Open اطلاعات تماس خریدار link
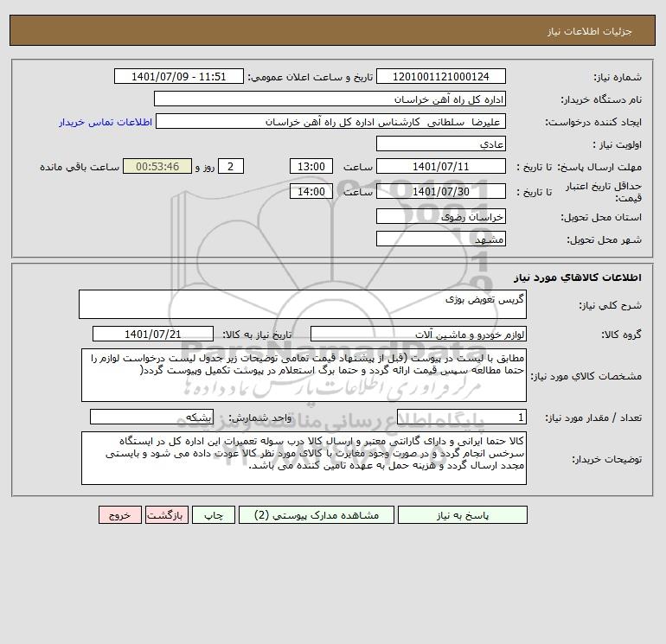Screen dimensions: 666x644 tap(106, 122)
